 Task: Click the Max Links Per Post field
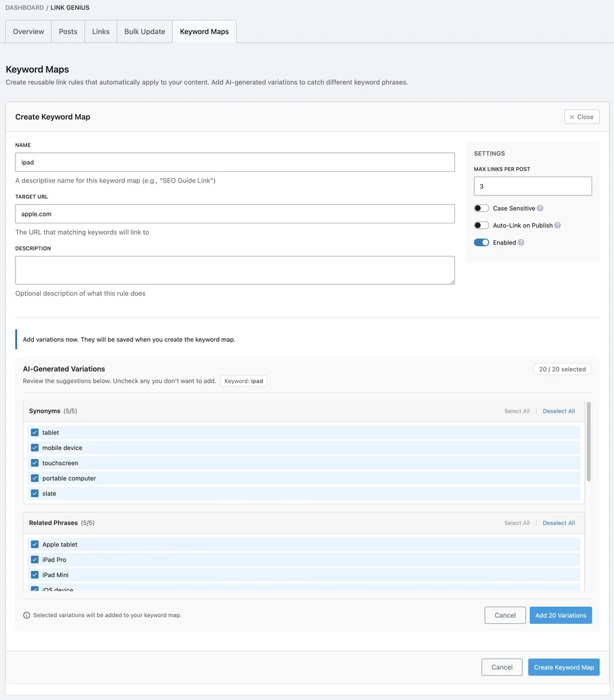(532, 185)
